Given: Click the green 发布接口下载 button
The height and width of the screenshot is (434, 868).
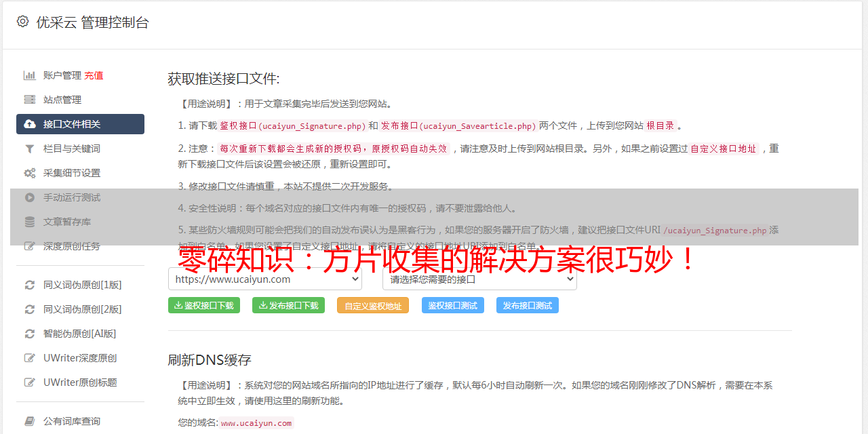Looking at the screenshot, I should click(288, 305).
